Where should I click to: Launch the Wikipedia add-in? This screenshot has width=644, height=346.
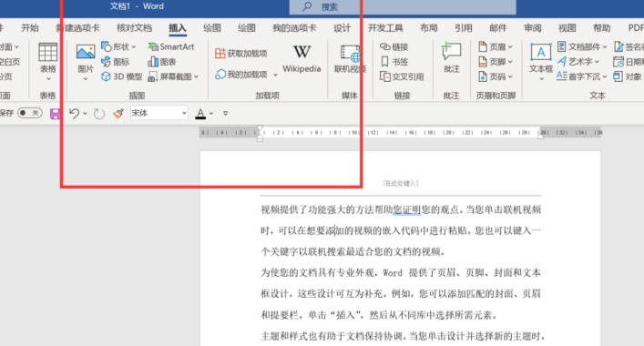pos(302,58)
